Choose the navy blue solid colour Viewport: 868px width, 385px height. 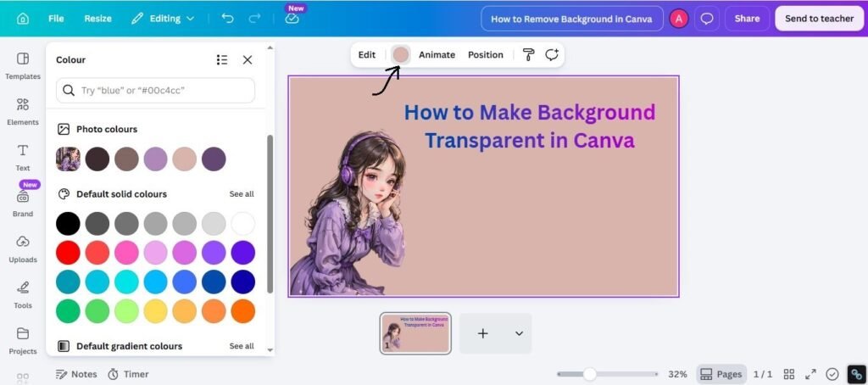(242, 282)
